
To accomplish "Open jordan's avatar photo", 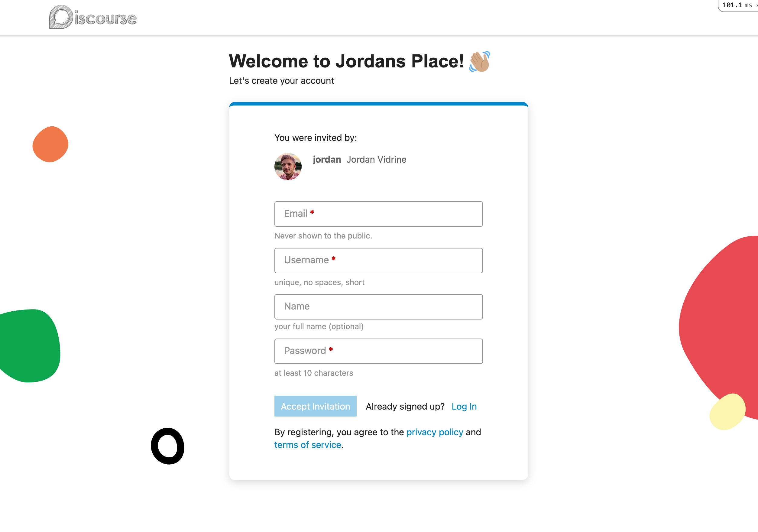I will coord(288,167).
